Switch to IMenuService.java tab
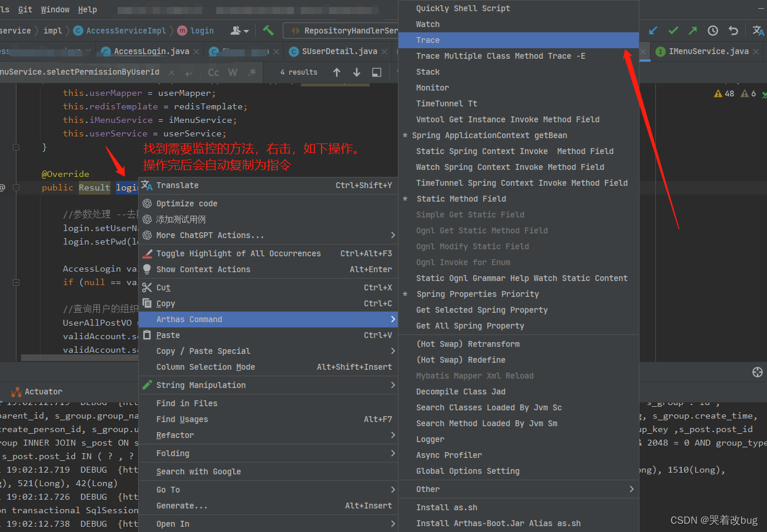The image size is (767, 532). [709, 51]
